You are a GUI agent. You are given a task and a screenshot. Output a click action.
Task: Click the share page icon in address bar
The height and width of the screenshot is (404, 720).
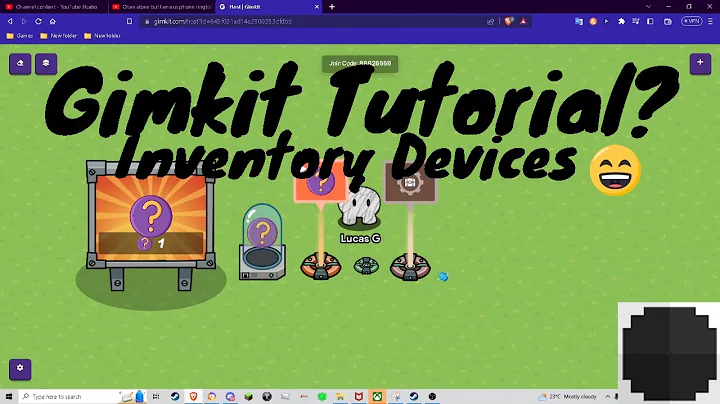[490, 22]
